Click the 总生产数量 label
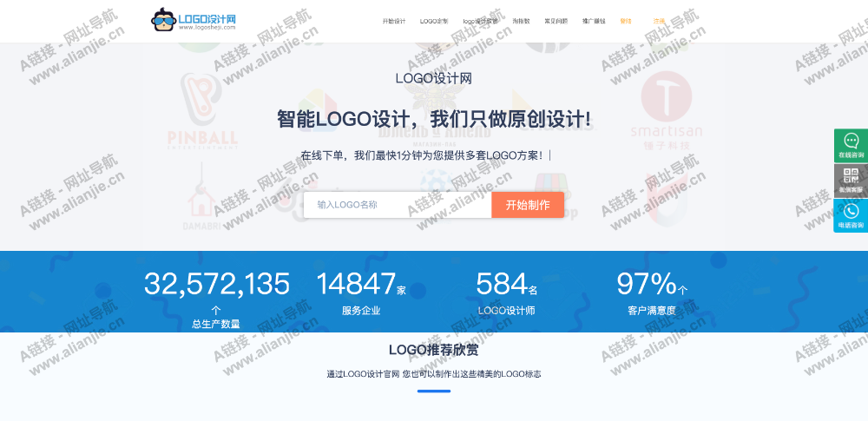Screen dimensions: 868x421 [216, 324]
